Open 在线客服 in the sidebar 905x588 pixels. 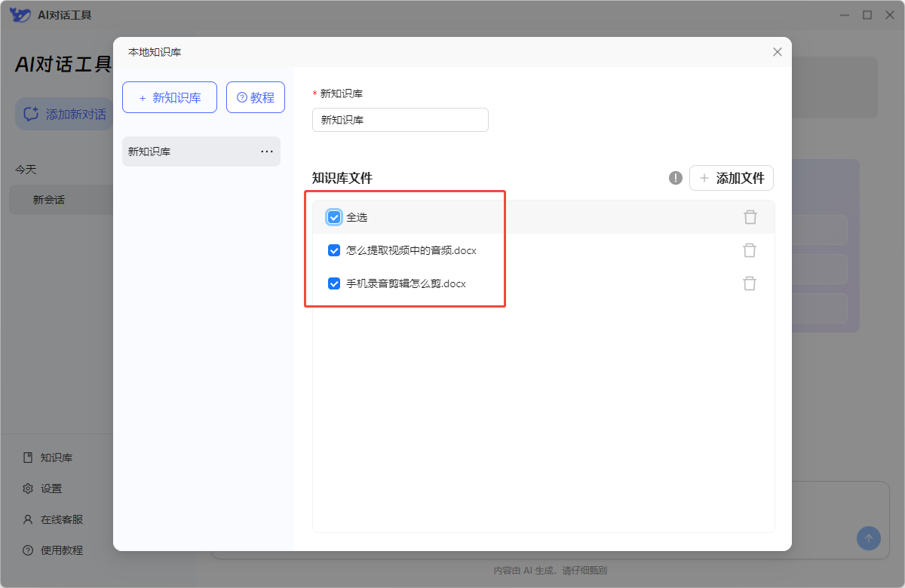53,519
